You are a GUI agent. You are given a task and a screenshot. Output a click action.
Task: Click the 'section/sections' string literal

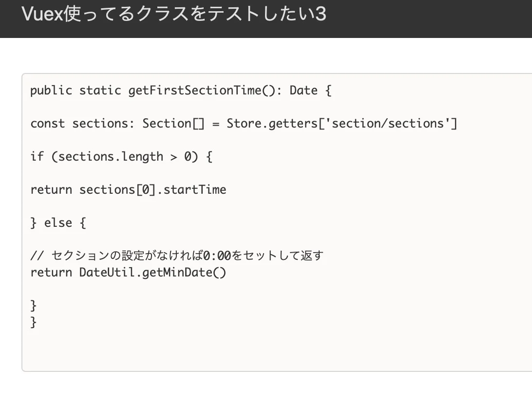[x=387, y=123]
